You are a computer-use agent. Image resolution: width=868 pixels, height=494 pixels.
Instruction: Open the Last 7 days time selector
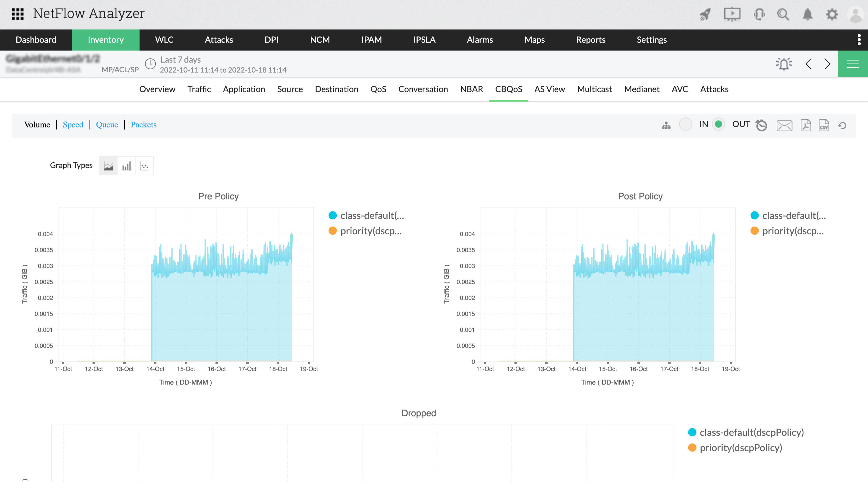pyautogui.click(x=180, y=60)
